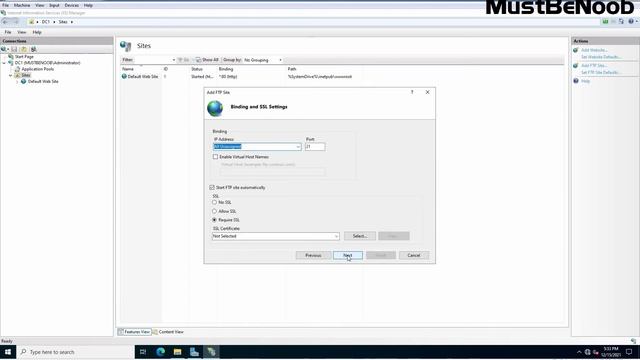This screenshot has width=640, height=360.
Task: Click the Start Page tree item
Action: [24, 57]
